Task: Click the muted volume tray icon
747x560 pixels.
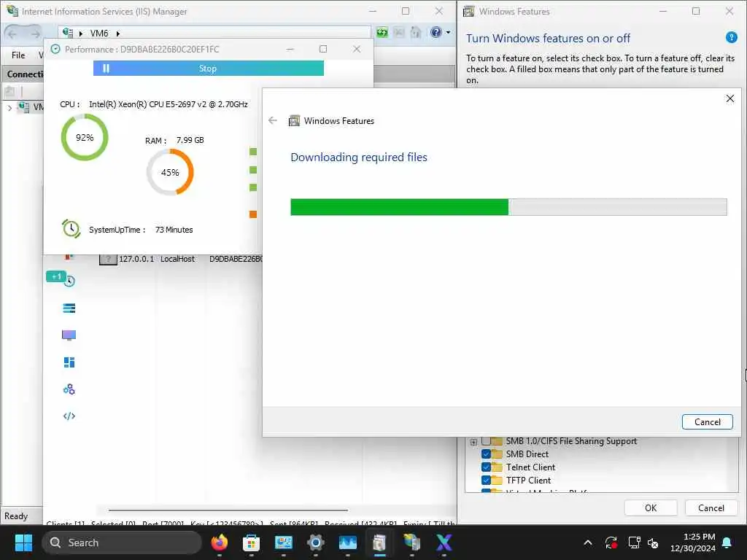Action: click(x=653, y=542)
